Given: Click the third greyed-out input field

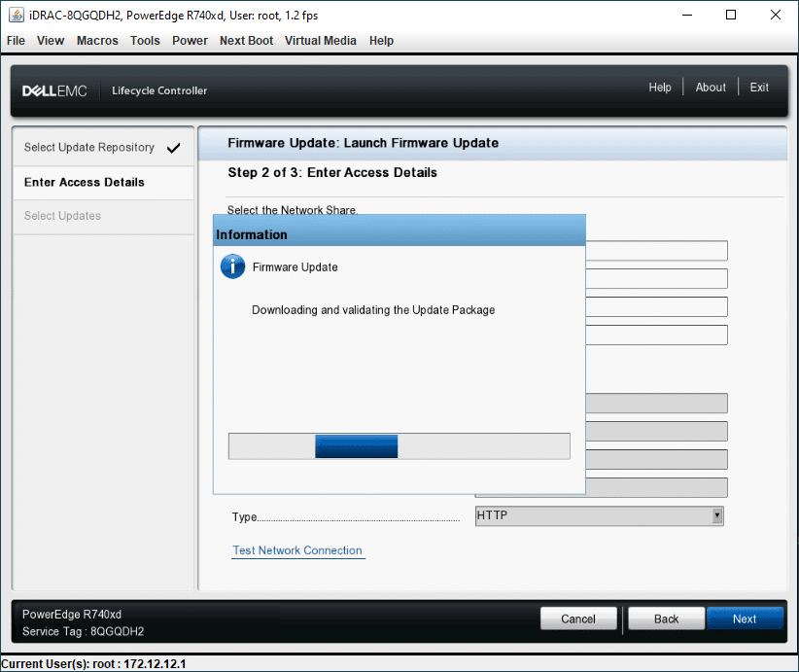Looking at the screenshot, I should [x=656, y=459].
